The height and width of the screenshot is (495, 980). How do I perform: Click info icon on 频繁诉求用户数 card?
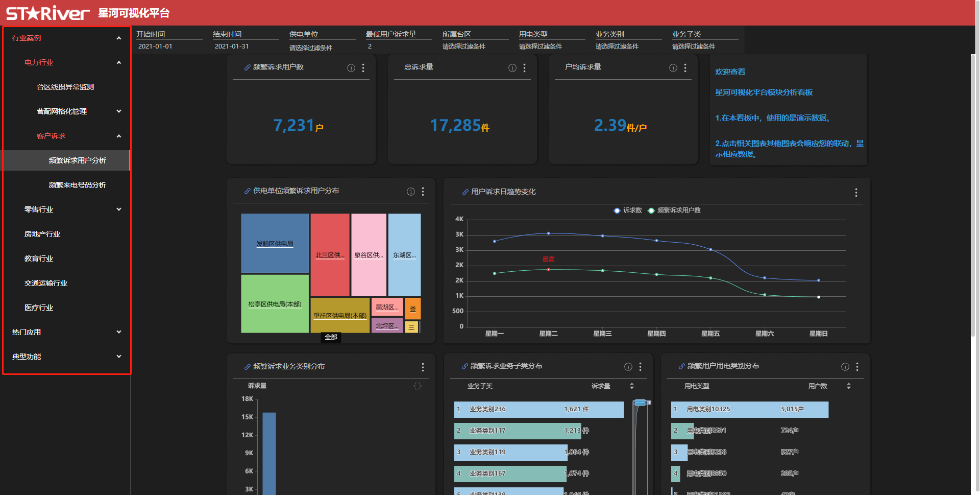[351, 68]
